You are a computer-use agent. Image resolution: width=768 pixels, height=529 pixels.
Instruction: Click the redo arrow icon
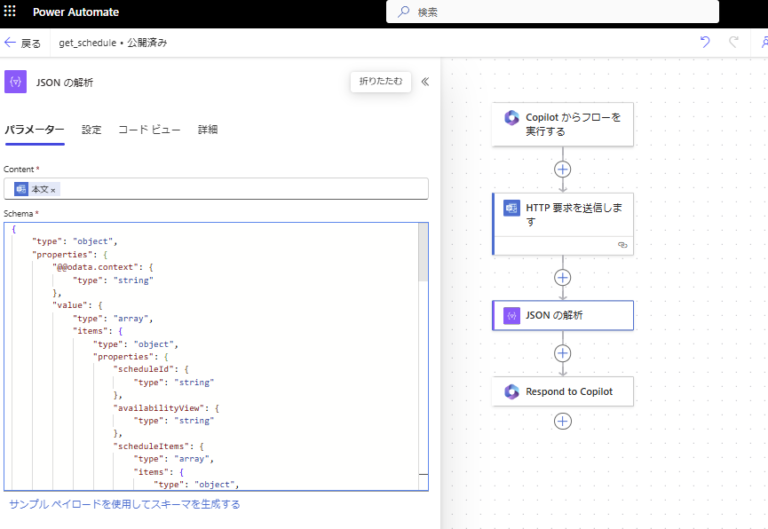point(734,43)
